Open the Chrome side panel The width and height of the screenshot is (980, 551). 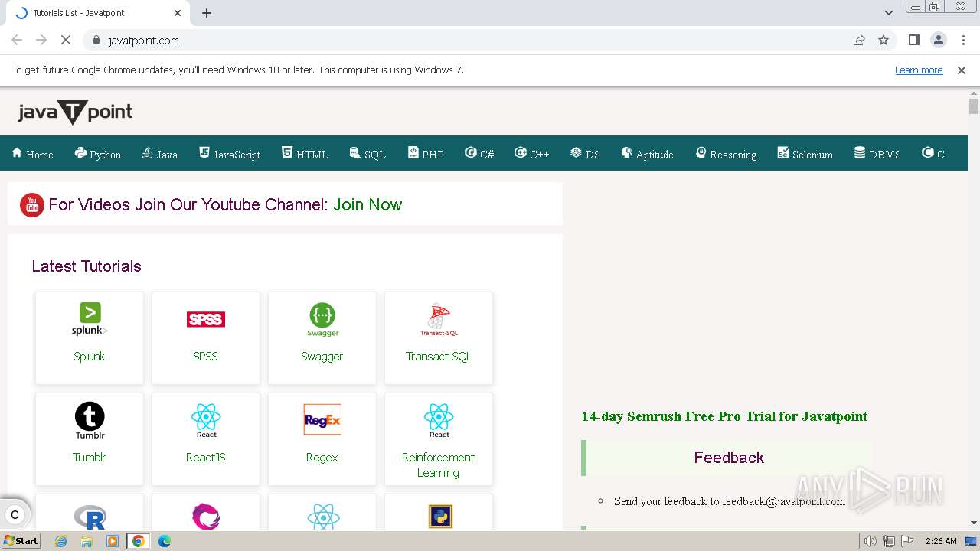913,40
